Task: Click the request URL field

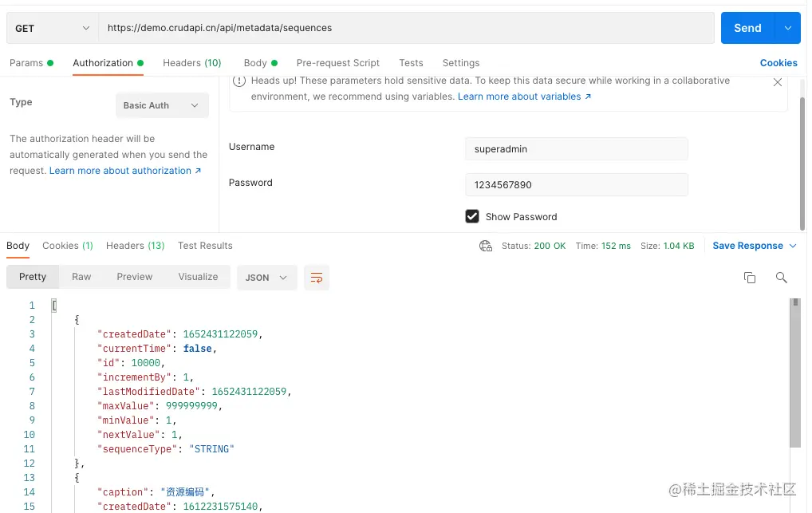Action: pos(406,28)
